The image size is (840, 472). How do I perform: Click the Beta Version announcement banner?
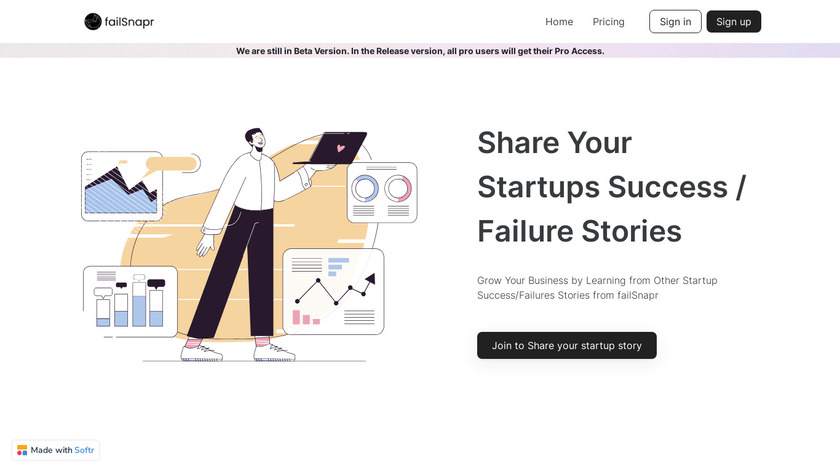(x=420, y=50)
